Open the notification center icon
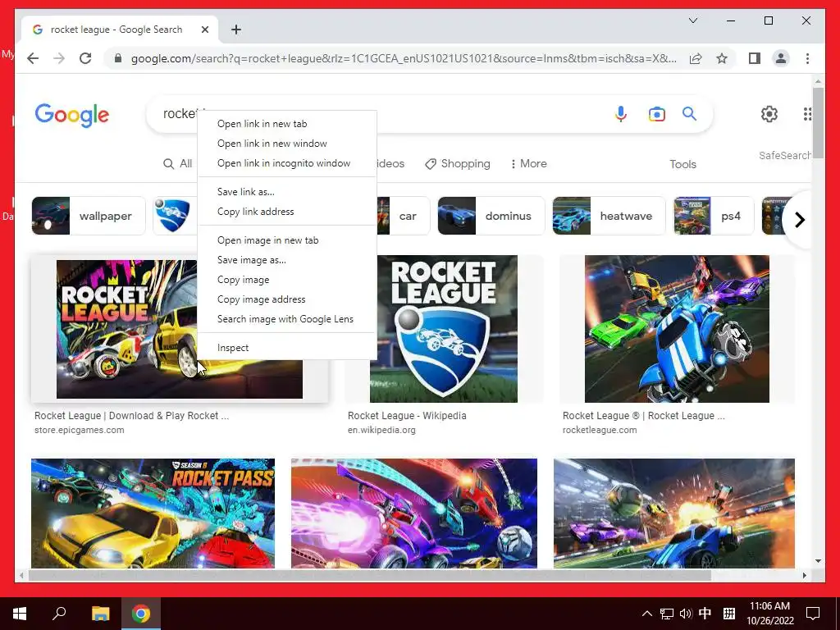The width and height of the screenshot is (840, 630). pyautogui.click(x=813, y=614)
